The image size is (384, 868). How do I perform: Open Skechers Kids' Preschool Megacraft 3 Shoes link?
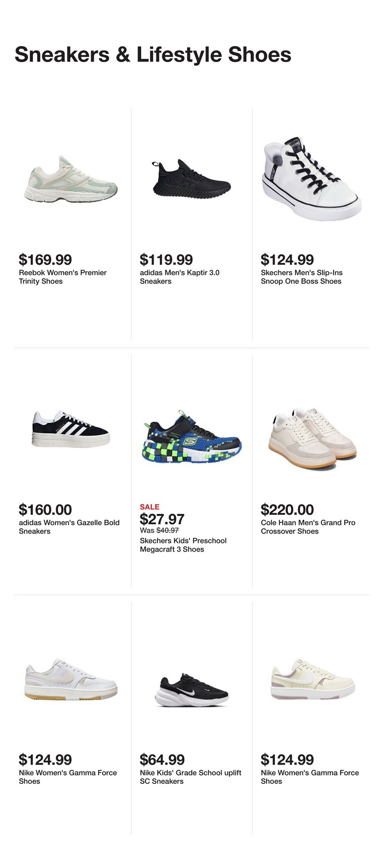point(183,545)
